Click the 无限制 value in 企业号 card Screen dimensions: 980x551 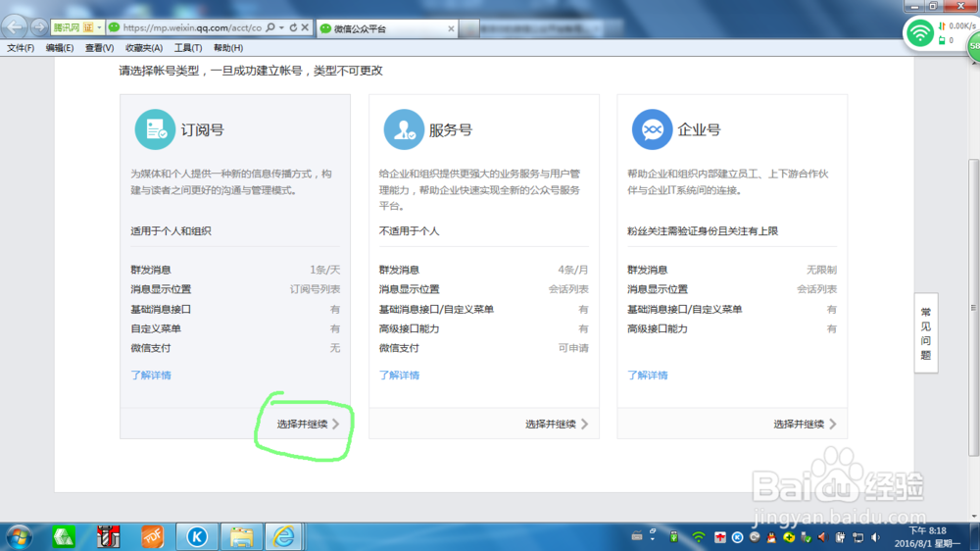[821, 270]
